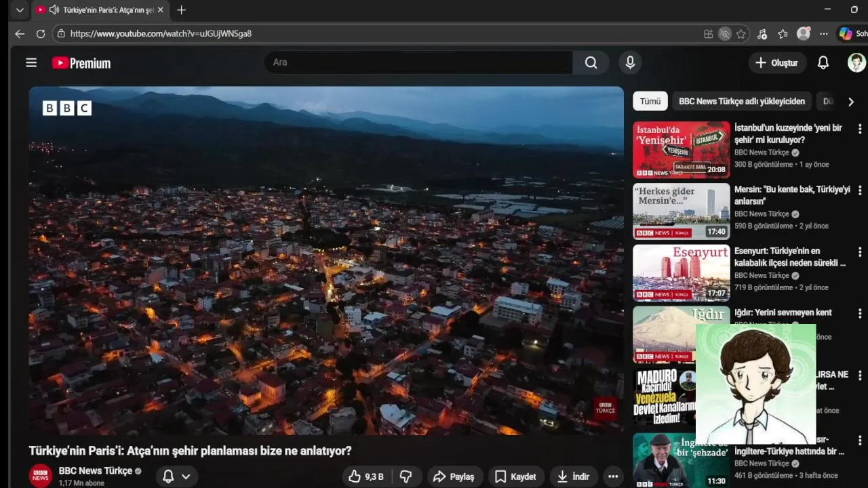Click the 1,17 Mn abone subscriber count
The image size is (868, 488).
(x=81, y=483)
